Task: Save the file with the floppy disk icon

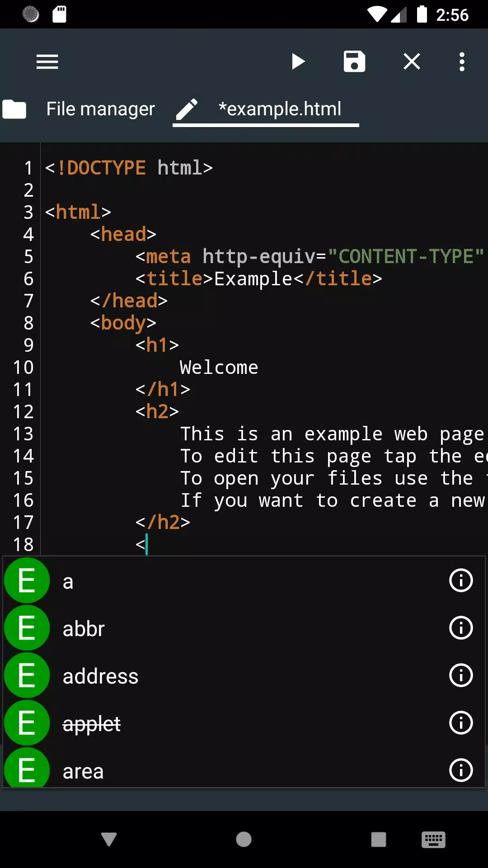Action: (355, 61)
